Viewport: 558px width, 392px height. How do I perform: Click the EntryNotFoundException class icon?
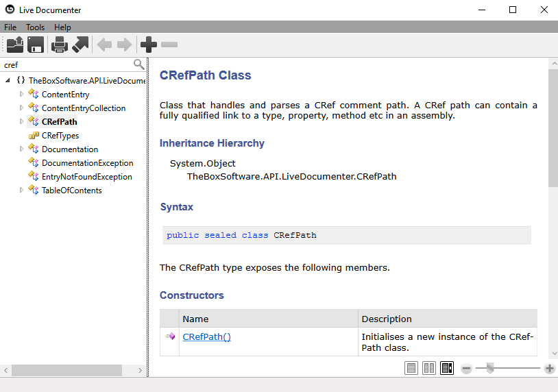pyautogui.click(x=34, y=176)
